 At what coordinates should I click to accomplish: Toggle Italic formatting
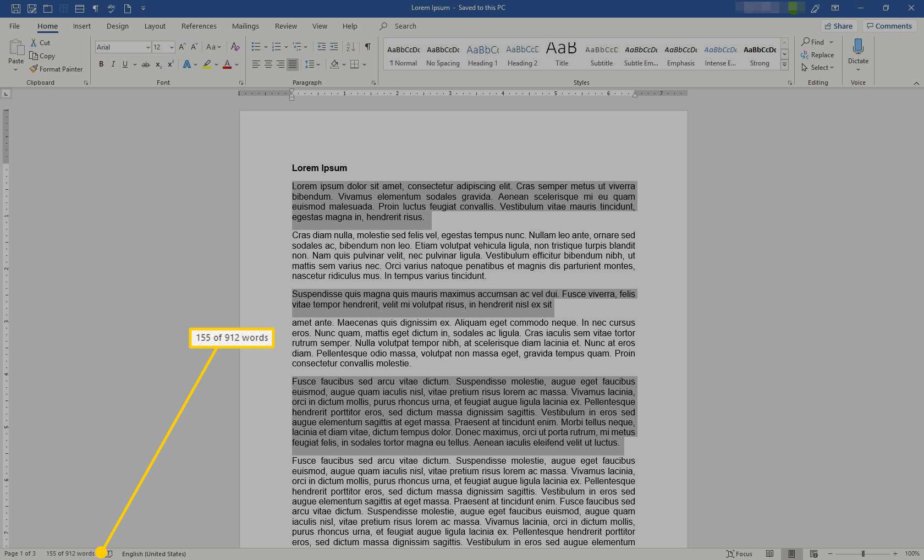[113, 64]
